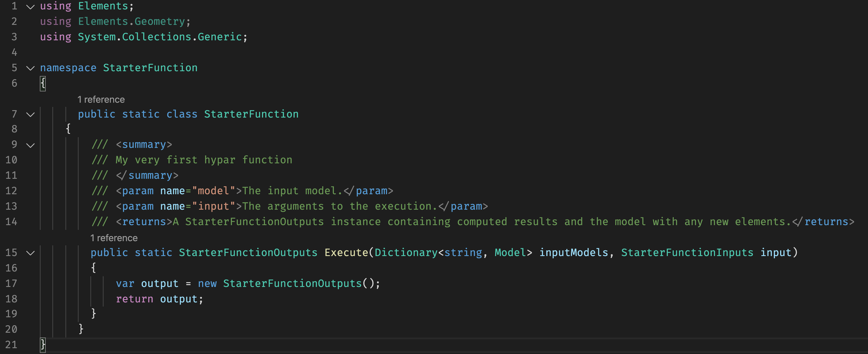868x354 pixels.
Task: Click line number 4 in the gutter
Action: (x=14, y=53)
